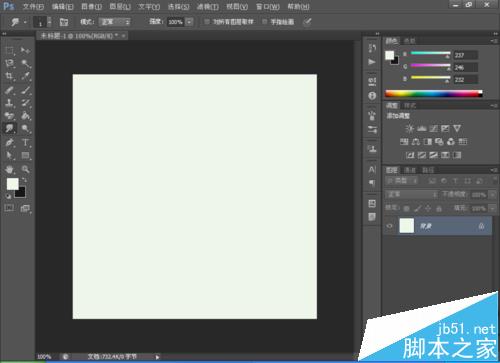Add Vibrance adjustment

tap(457, 129)
